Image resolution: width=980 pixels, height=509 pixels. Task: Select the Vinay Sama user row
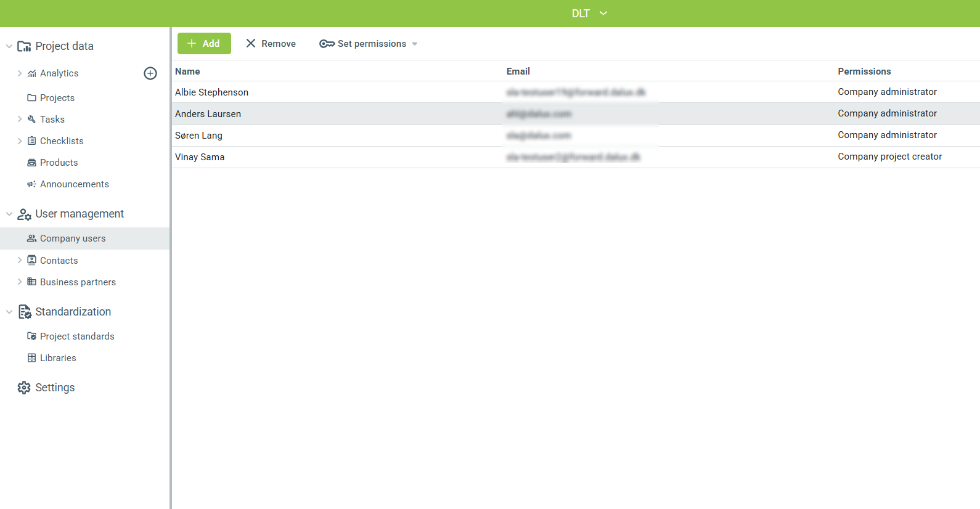coord(200,157)
